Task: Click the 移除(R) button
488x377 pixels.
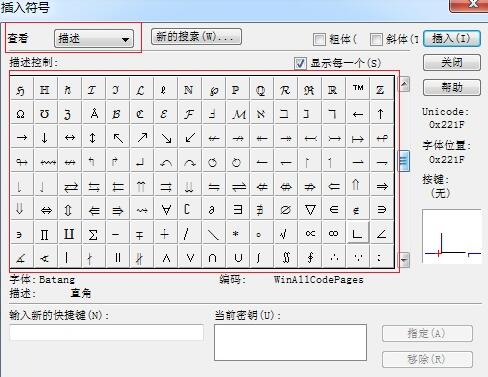Action: point(427,359)
